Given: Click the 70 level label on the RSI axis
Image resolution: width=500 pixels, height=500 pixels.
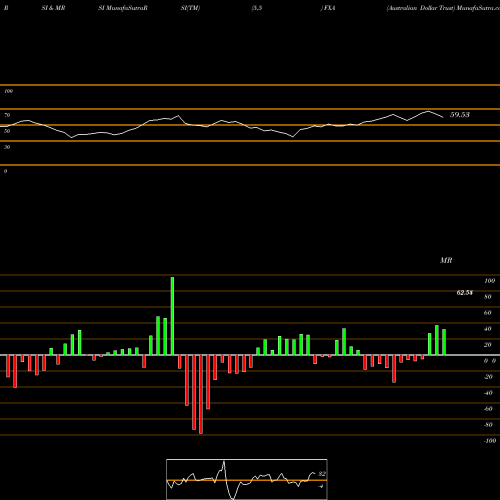Looking at the screenshot, I should pyautogui.click(x=7, y=115).
